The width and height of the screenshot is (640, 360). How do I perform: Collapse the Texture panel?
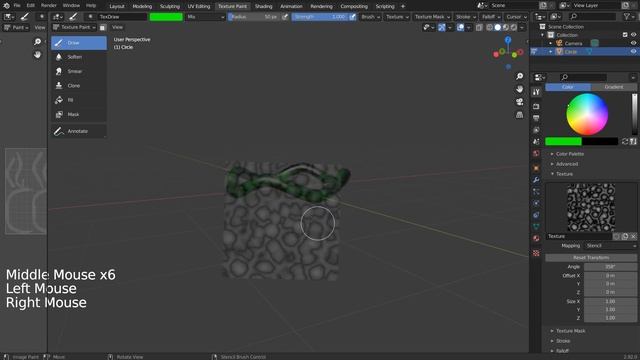pos(564,174)
